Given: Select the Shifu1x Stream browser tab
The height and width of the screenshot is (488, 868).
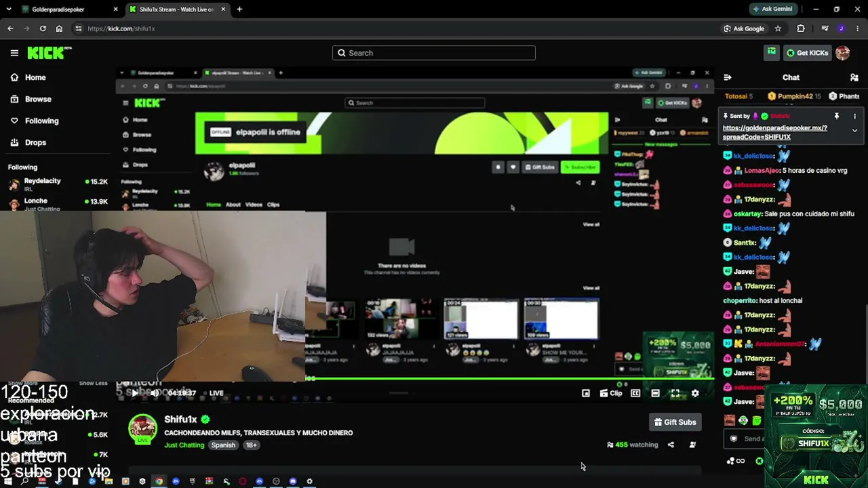Looking at the screenshot, I should coord(176,9).
